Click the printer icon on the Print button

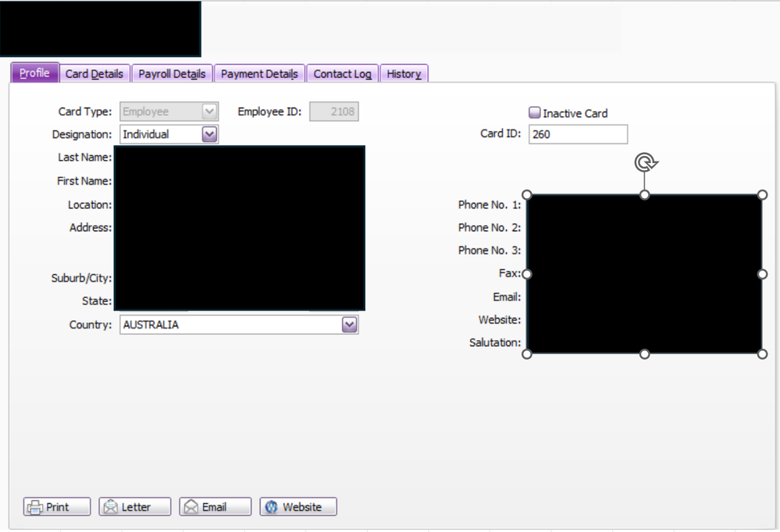pos(35,507)
